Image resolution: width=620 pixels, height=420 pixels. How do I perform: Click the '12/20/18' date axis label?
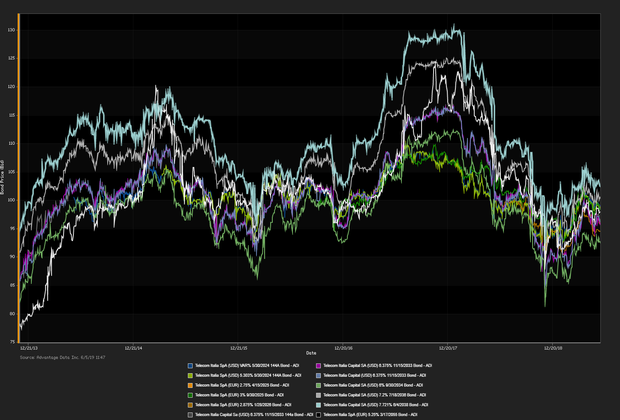(553, 348)
